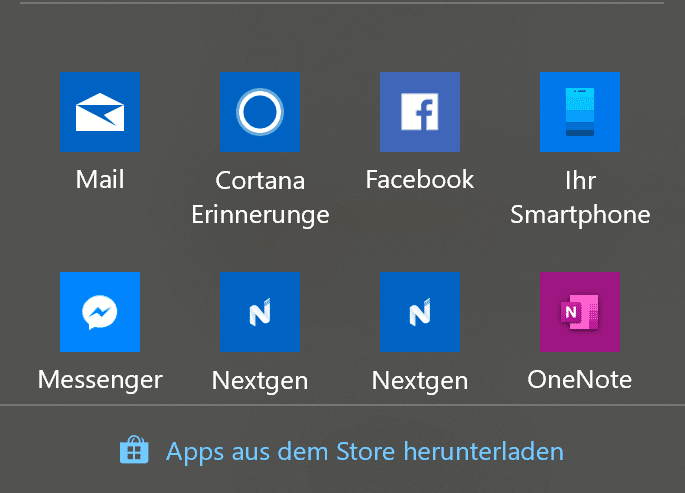Click the 'Messenger' text label

100,380
